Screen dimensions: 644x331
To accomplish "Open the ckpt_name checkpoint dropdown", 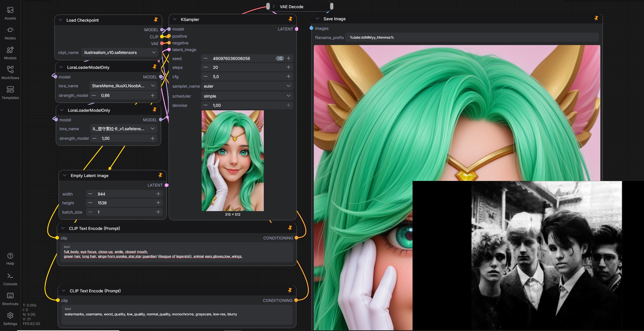I will coord(119,53).
